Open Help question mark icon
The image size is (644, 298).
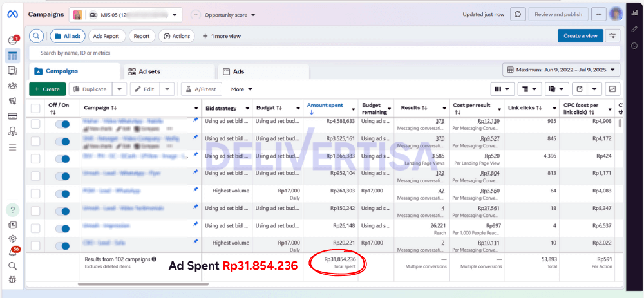[x=12, y=210]
